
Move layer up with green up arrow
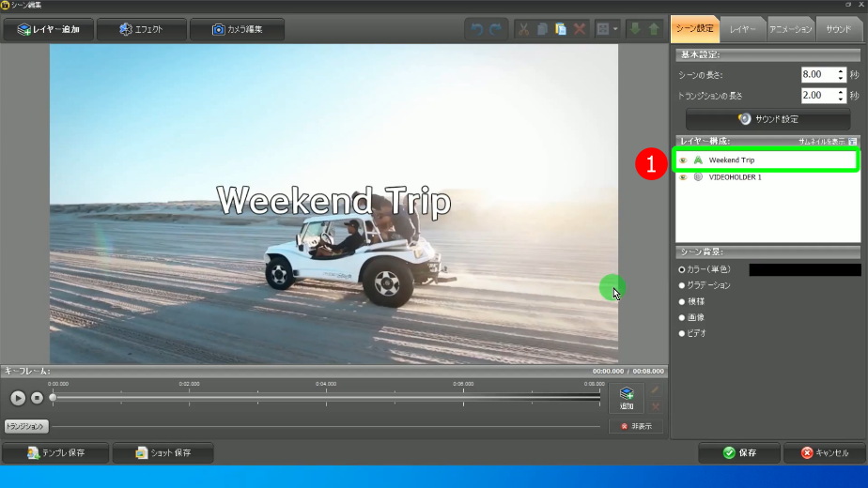pyautogui.click(x=654, y=29)
